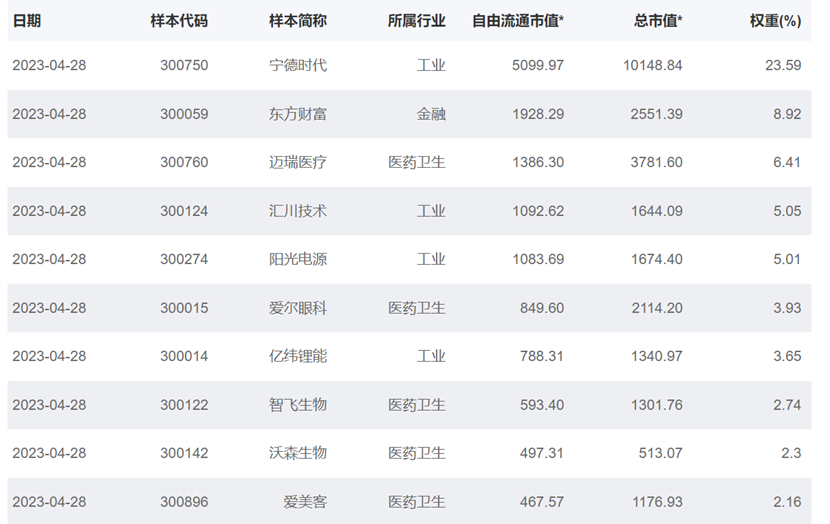This screenshot has width=830, height=524.
Task: Click total market cap 1644.09
Action: tap(656, 211)
